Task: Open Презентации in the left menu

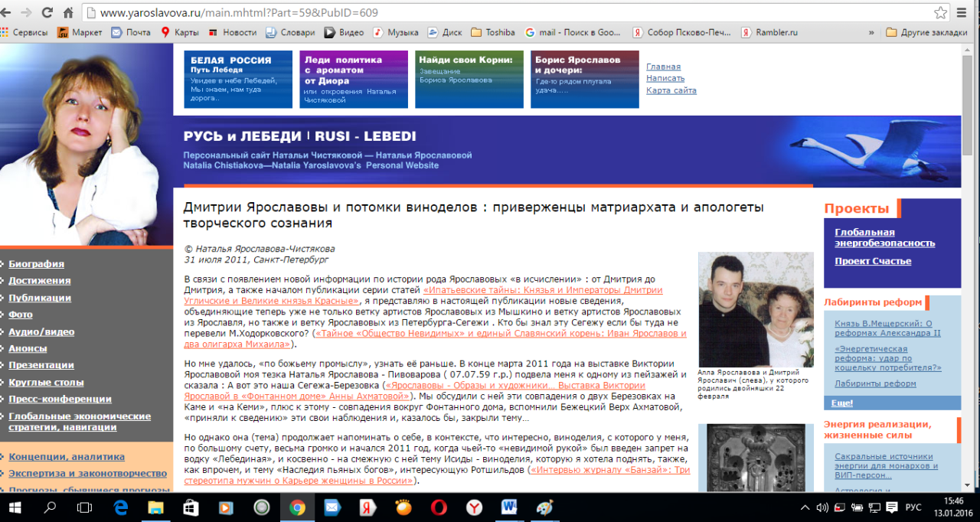Action: [41, 365]
